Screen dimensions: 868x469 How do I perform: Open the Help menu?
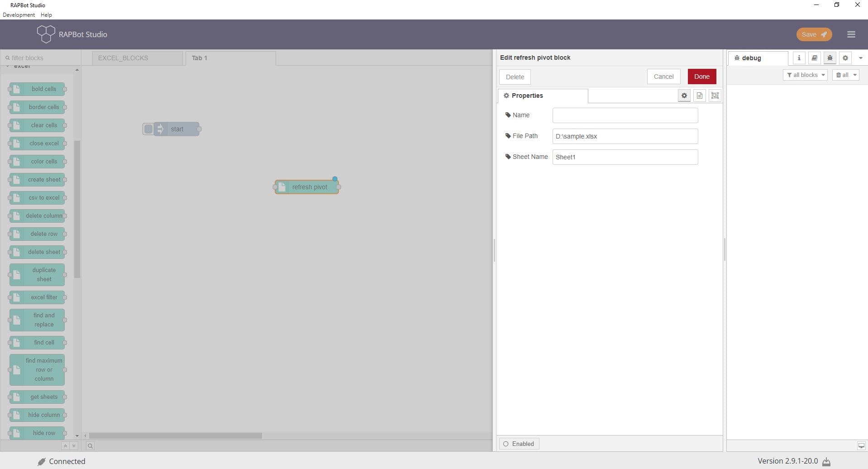46,15
